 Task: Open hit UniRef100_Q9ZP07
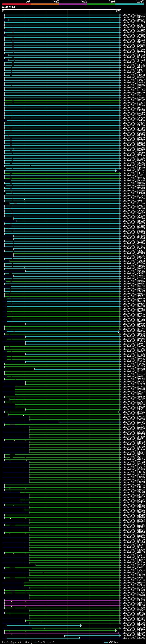134,15
